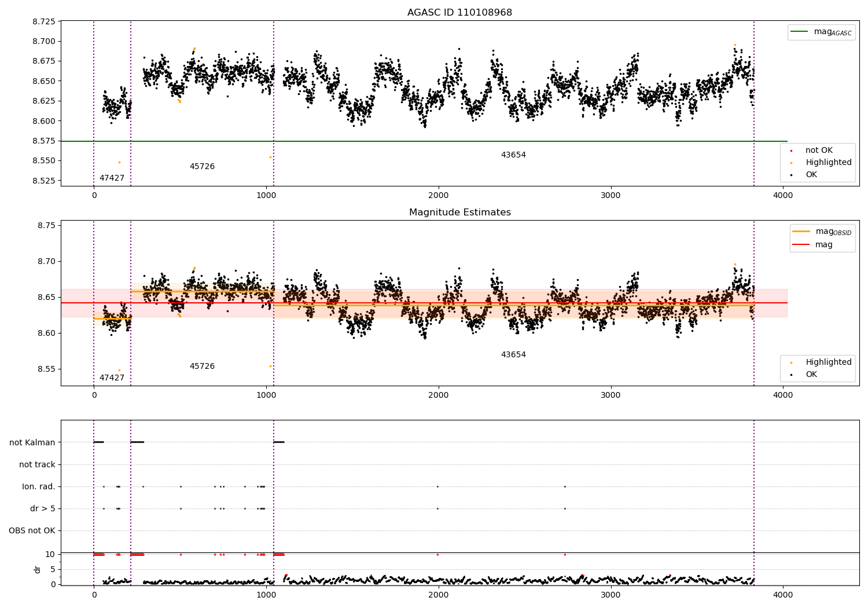This screenshot has width=868, height=608.
Task: Click the "OBS not OK" row label
Action: (x=32, y=530)
